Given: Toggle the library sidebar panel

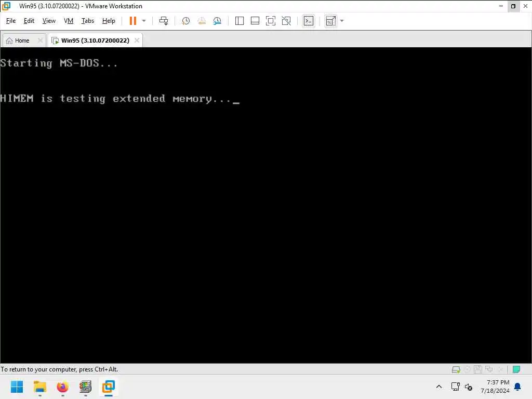Looking at the screenshot, I should point(239,21).
